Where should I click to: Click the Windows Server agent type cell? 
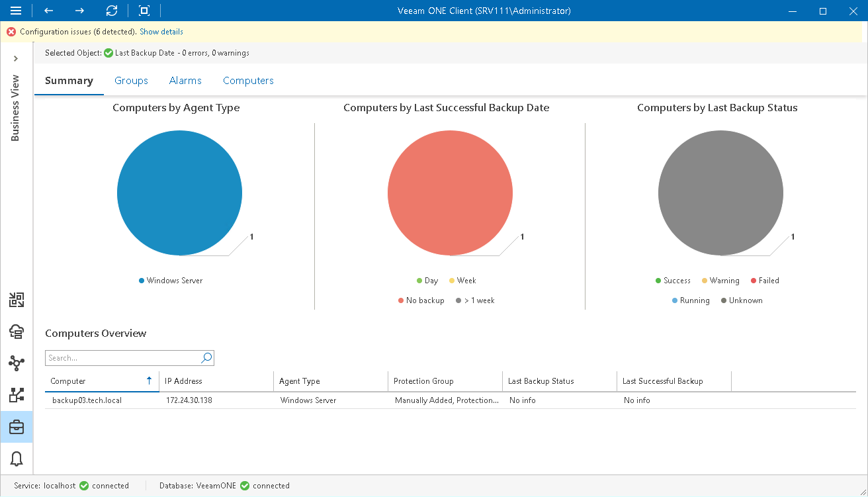308,400
